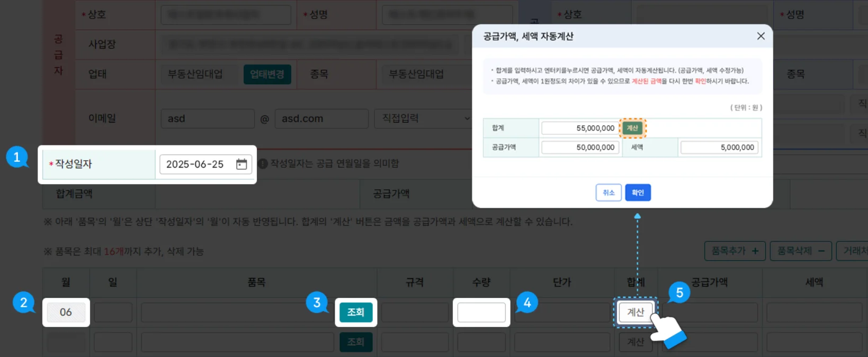Click the info icon beside 작성일자 note

point(263,164)
